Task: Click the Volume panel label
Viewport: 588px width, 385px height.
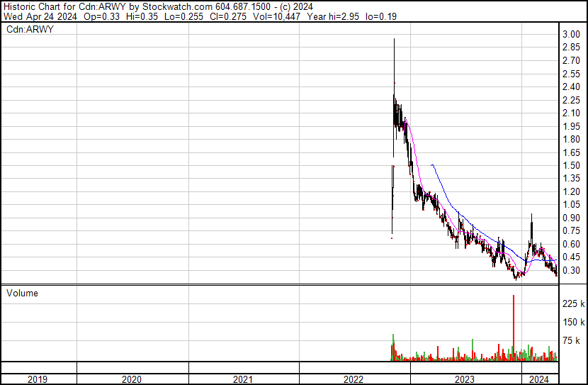Action: click(x=22, y=293)
